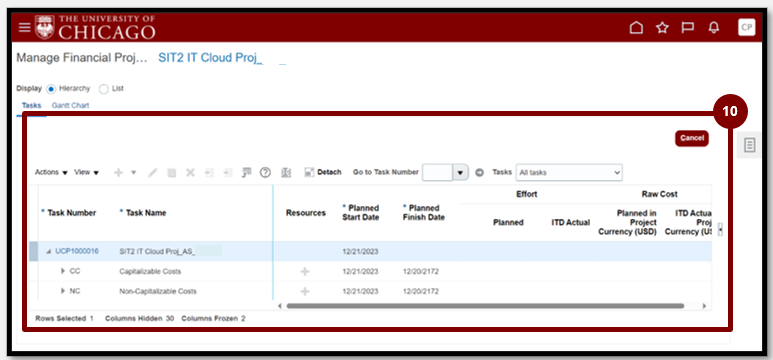Open the Go to Task Number dropdown arrow
The height and width of the screenshot is (360, 773).
[460, 173]
